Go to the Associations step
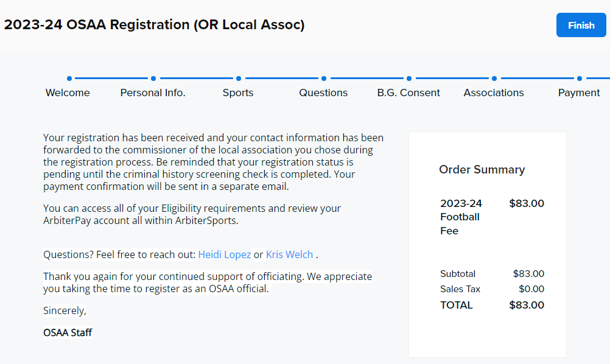The image size is (610, 364). [x=494, y=93]
